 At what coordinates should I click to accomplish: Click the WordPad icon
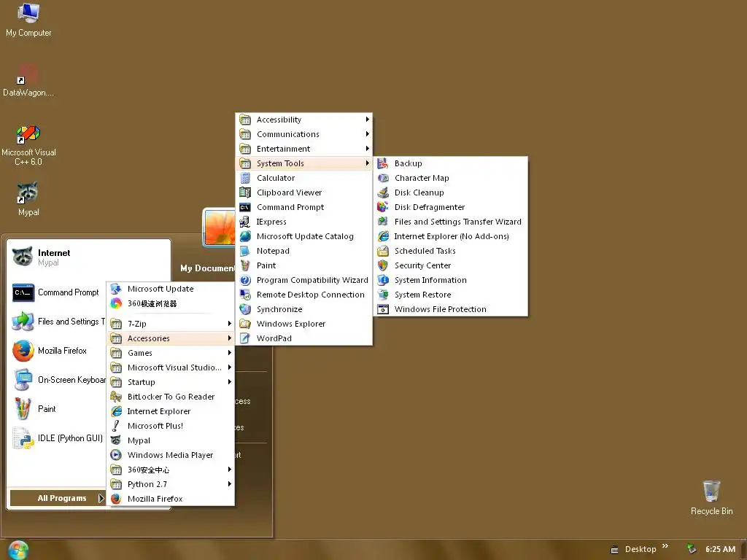245,338
